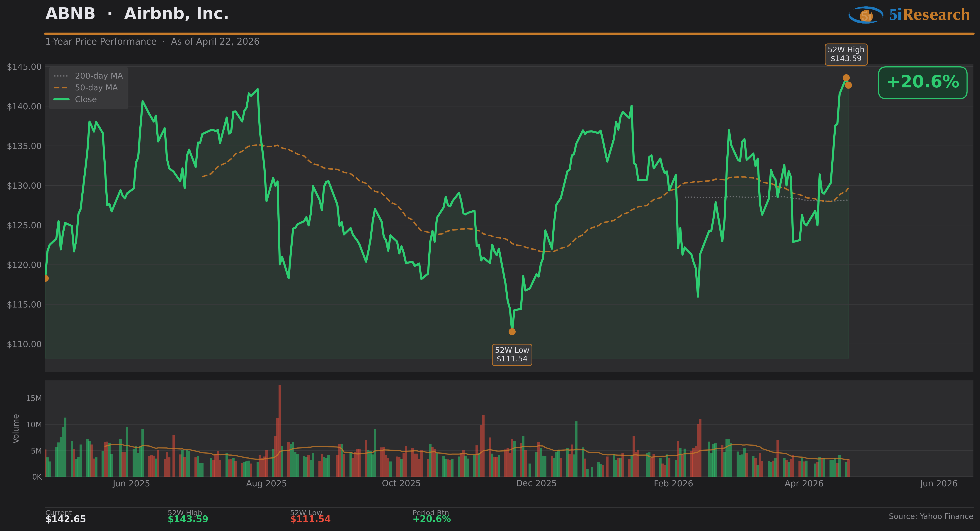
Task: Click the Aug 2025 x-axis label
Action: coord(266,483)
